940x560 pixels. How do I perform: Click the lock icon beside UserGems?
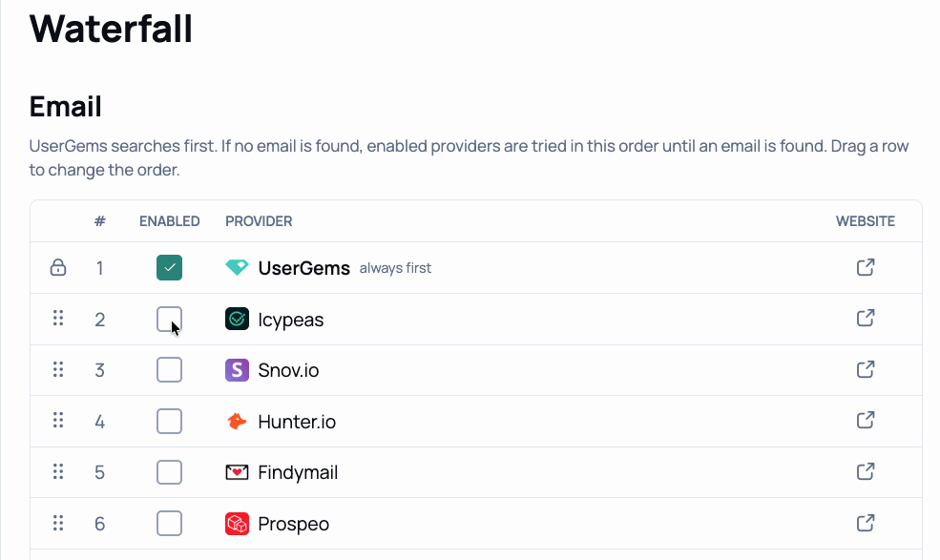pyautogui.click(x=58, y=267)
